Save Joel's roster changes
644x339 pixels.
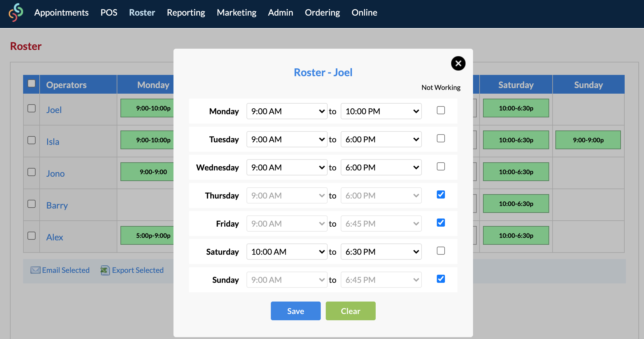click(x=295, y=311)
